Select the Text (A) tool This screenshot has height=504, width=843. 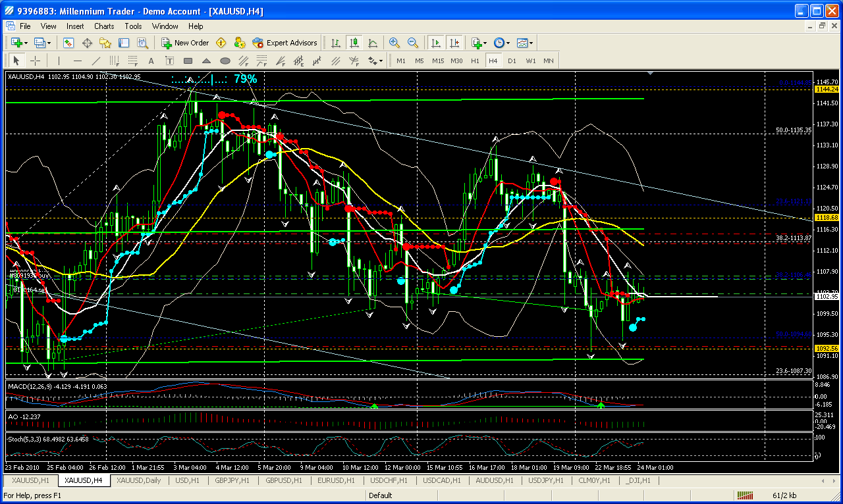(x=151, y=61)
